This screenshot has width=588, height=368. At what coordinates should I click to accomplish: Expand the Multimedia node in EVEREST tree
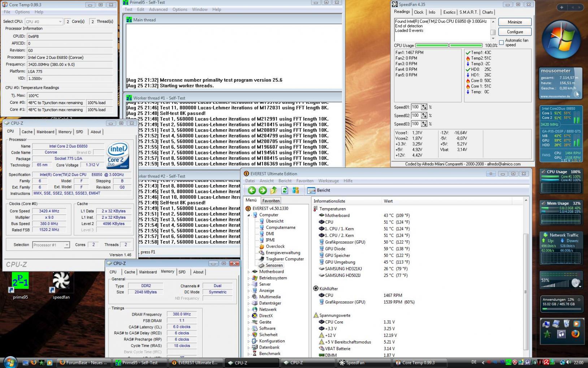(x=249, y=297)
